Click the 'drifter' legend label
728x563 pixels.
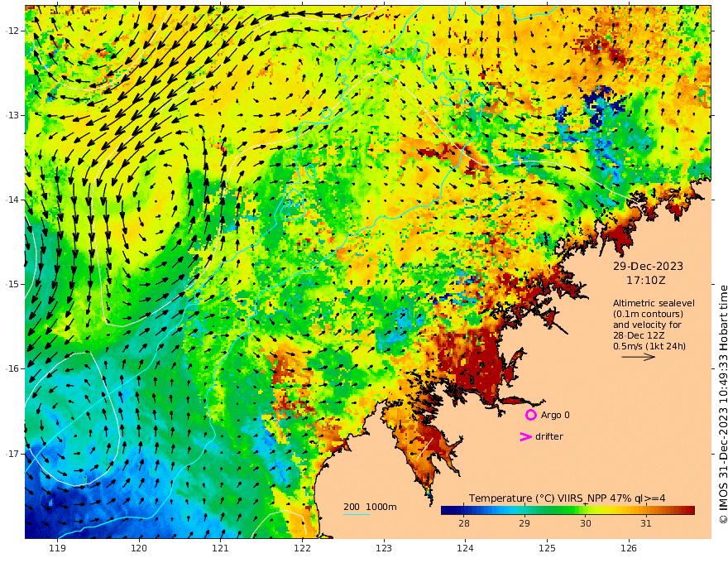[549, 436]
